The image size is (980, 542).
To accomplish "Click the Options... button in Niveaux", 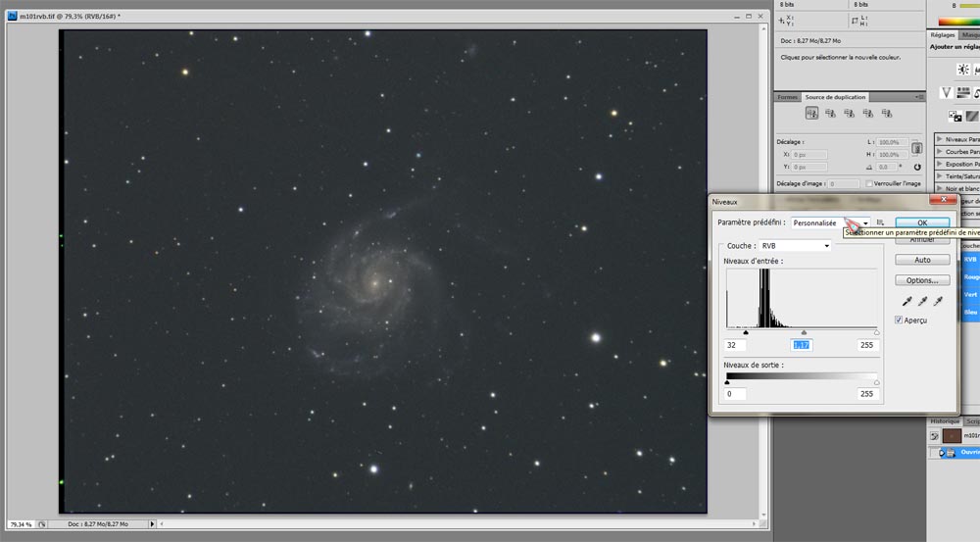I will pos(922,280).
